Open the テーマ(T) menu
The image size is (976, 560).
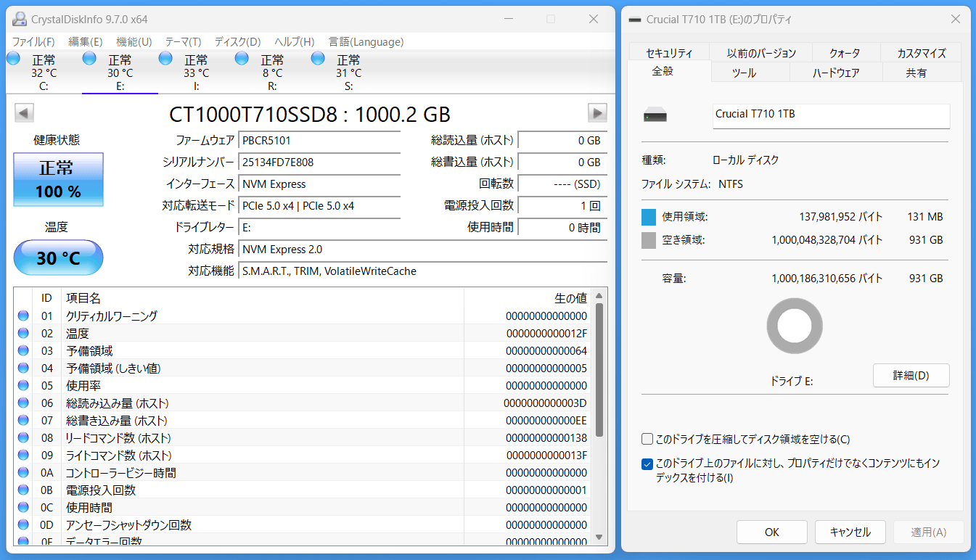(184, 42)
